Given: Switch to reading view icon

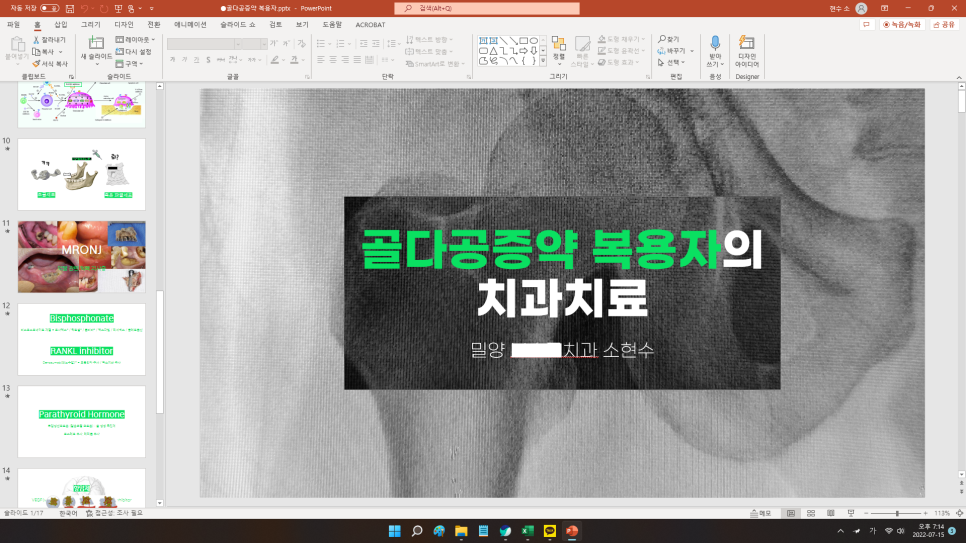Looking at the screenshot, I should tap(830, 513).
